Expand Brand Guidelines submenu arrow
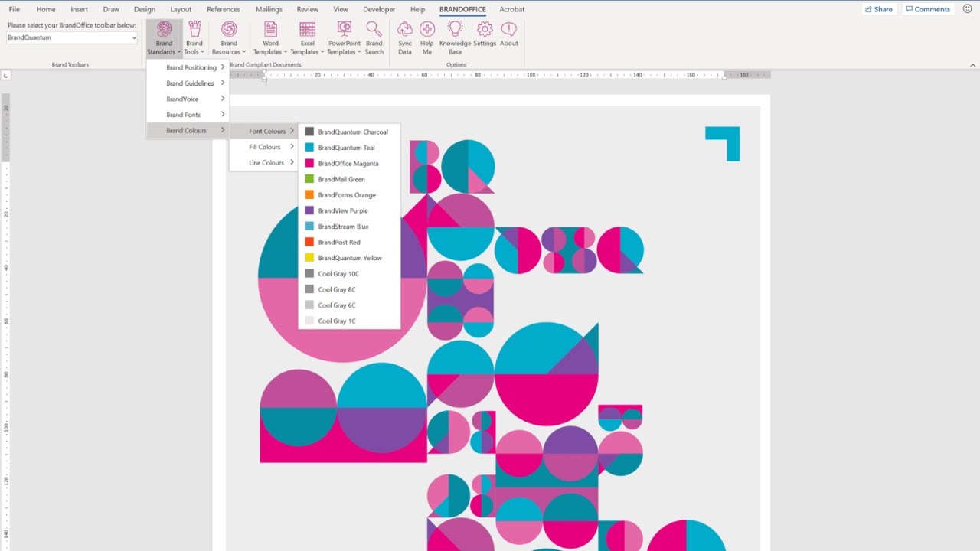980x551 pixels. pos(223,83)
